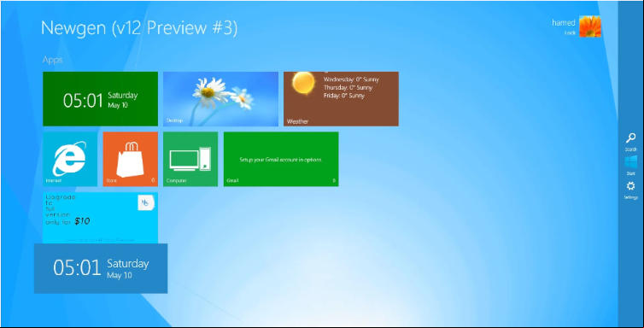Click the Search magnifier charm
644x328 pixels.
pyautogui.click(x=630, y=138)
